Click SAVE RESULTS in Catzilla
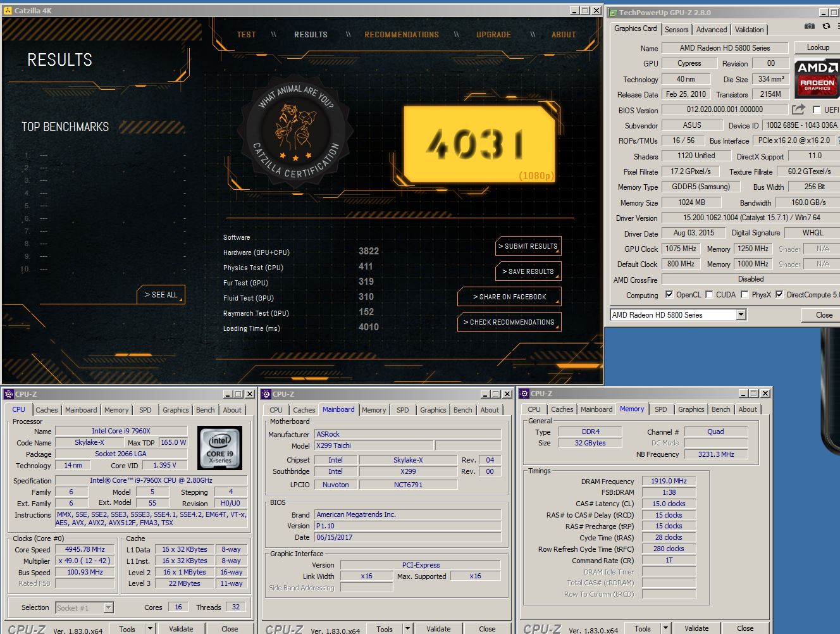 coord(528,271)
